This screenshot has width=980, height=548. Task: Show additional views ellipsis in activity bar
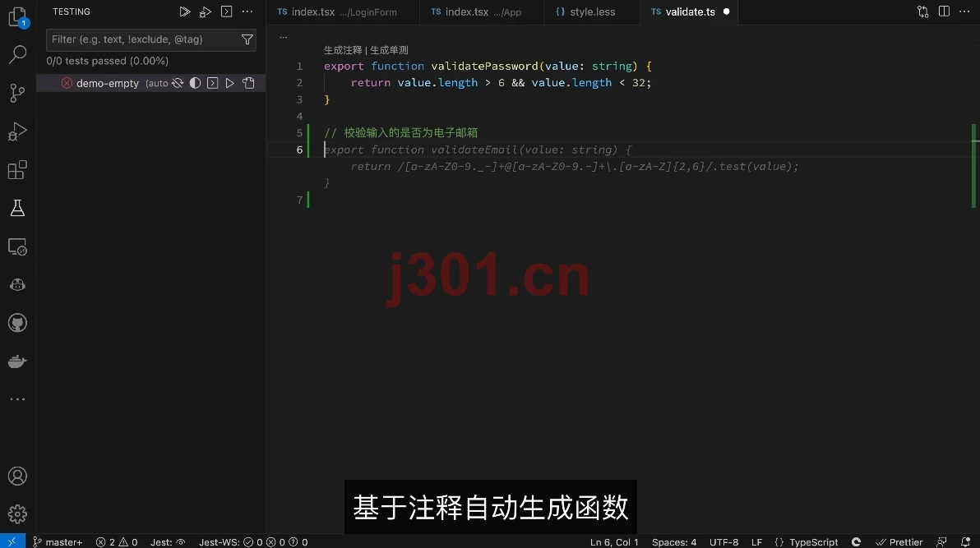tap(17, 399)
